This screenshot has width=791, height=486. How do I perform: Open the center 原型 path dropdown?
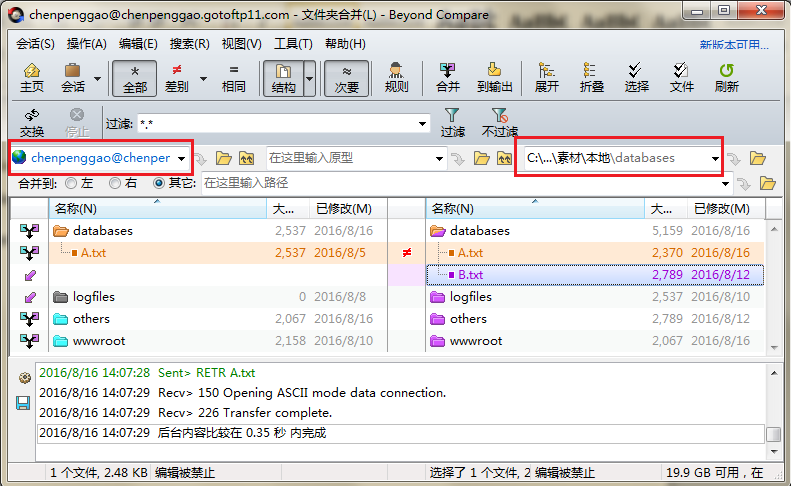[439, 158]
